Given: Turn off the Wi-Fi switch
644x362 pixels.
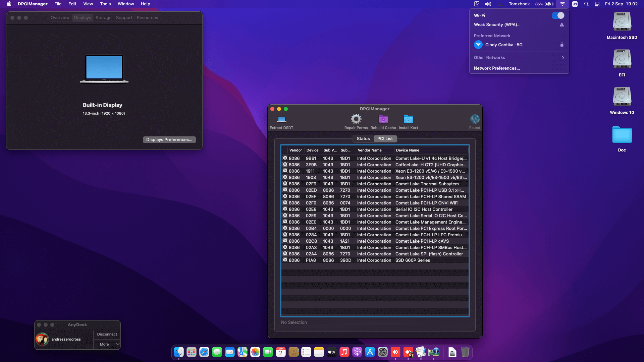Looking at the screenshot, I should [x=558, y=15].
